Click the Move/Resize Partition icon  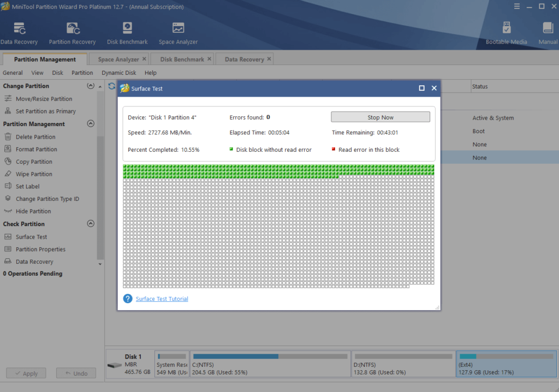(x=8, y=98)
